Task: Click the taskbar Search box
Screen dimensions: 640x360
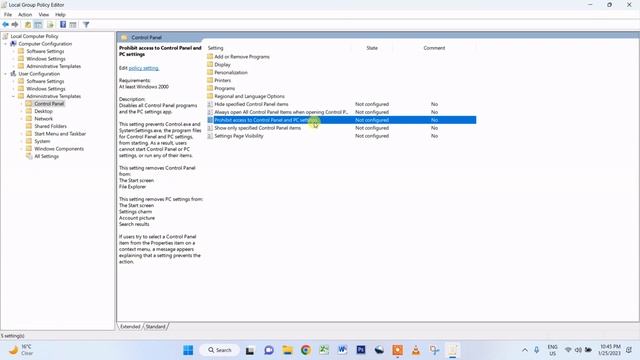Action: (220, 350)
